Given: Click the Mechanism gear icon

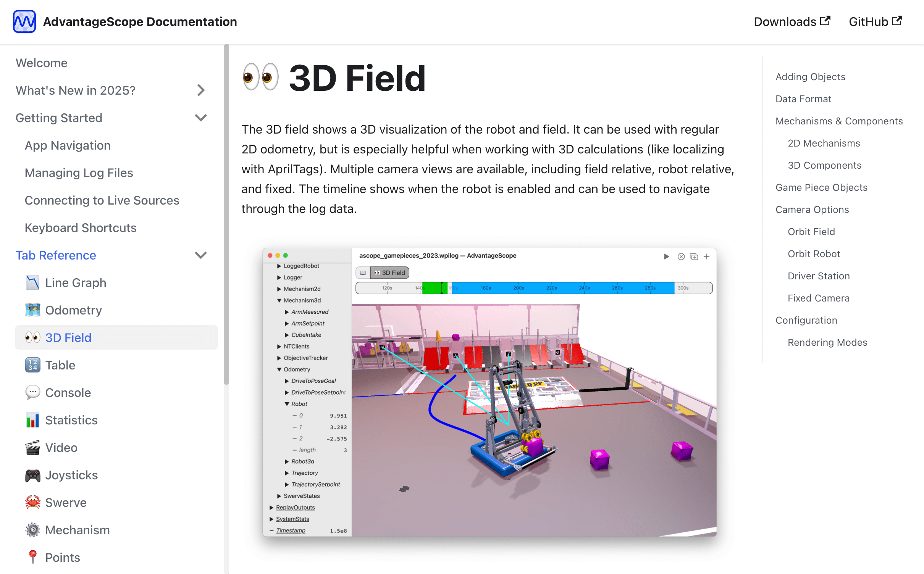Looking at the screenshot, I should pos(32,530).
